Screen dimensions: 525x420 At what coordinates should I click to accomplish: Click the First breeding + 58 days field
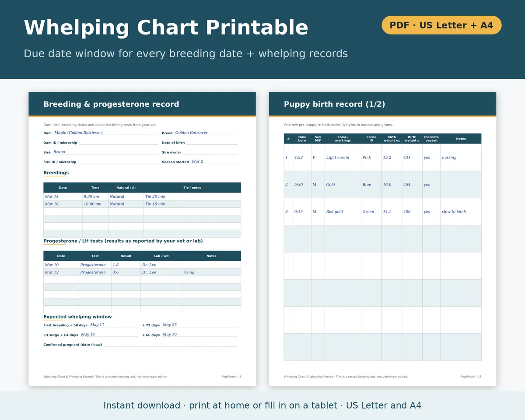point(113,325)
